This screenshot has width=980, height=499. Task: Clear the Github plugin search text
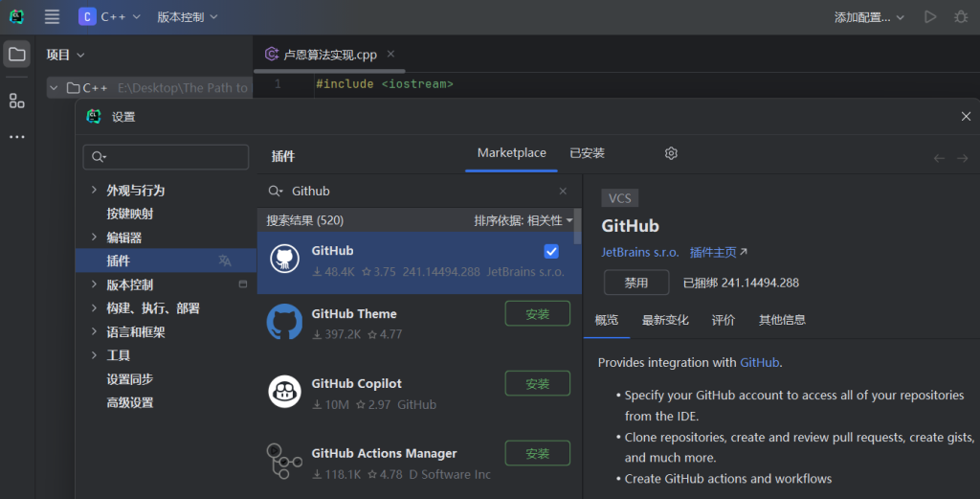(563, 192)
